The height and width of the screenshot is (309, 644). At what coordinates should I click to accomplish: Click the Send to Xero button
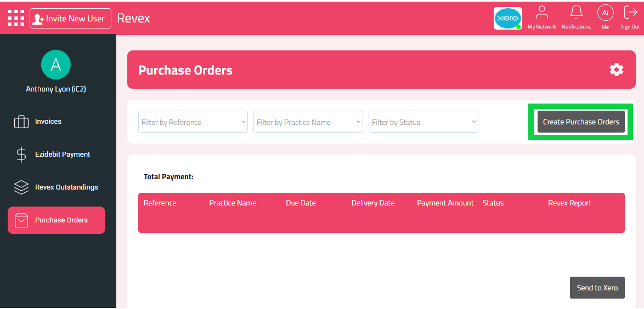pos(597,288)
